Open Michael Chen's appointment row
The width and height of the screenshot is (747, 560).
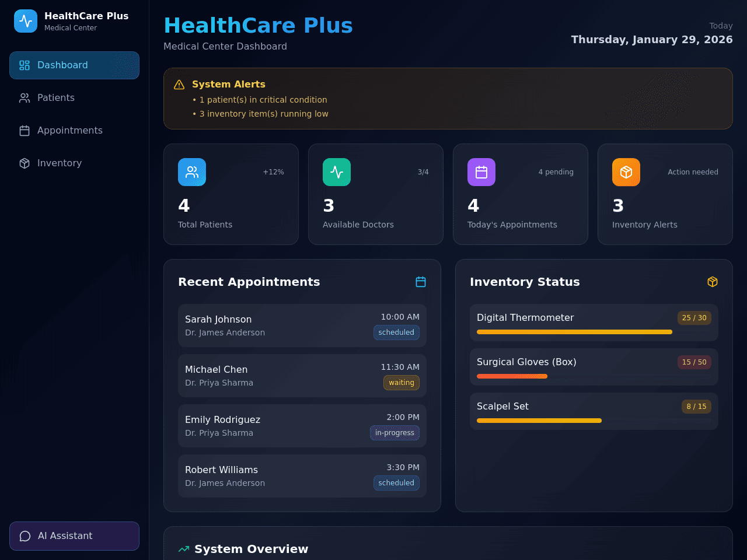(x=302, y=376)
